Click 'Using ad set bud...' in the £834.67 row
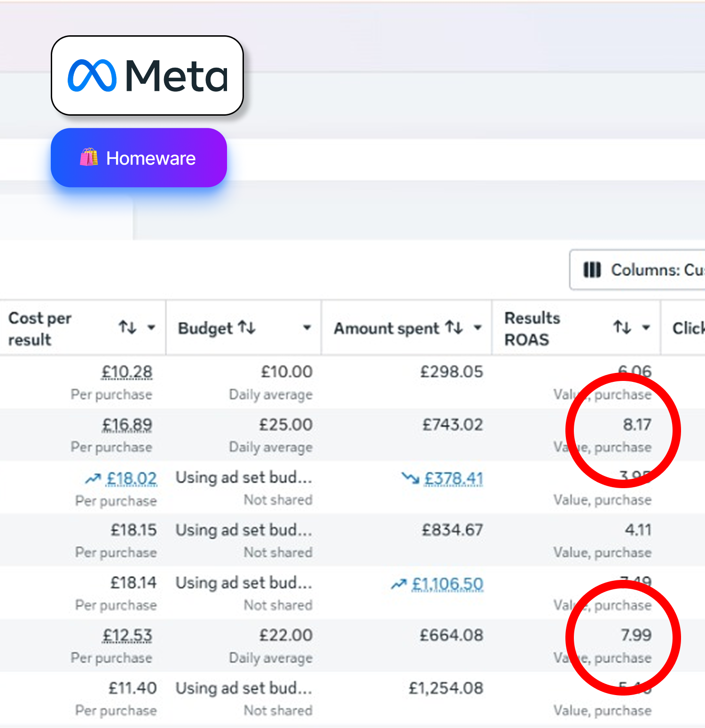Image resolution: width=705 pixels, height=728 pixels. (244, 530)
